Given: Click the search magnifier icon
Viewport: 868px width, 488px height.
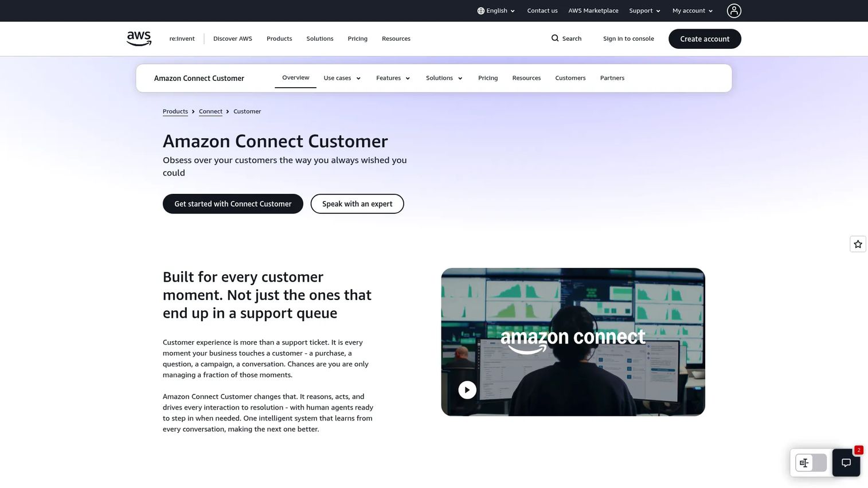Looking at the screenshot, I should point(555,38).
